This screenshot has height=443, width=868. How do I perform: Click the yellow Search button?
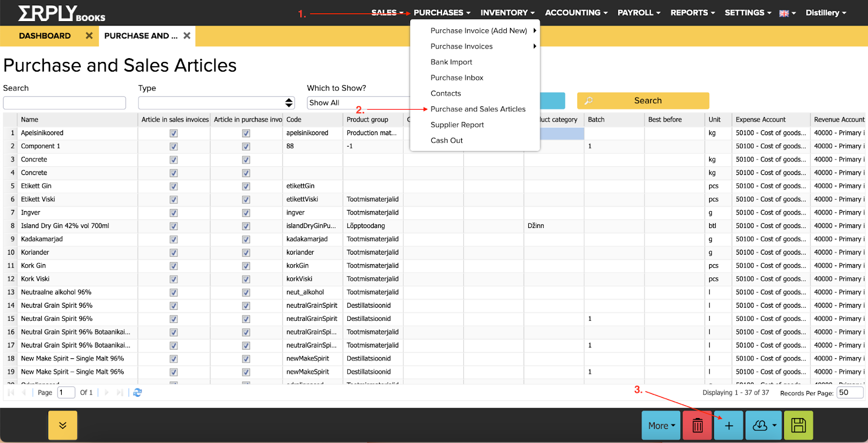(x=643, y=100)
